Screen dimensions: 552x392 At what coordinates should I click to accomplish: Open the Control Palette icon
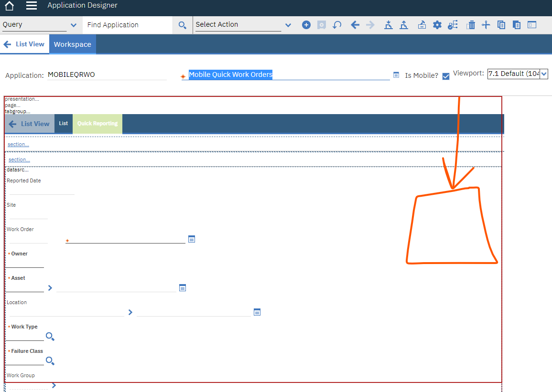(422, 25)
